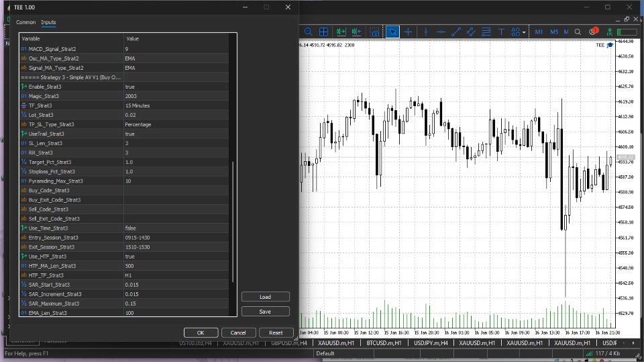The image size is (644, 362).
Task: Click the Load button
Action: (x=266, y=297)
